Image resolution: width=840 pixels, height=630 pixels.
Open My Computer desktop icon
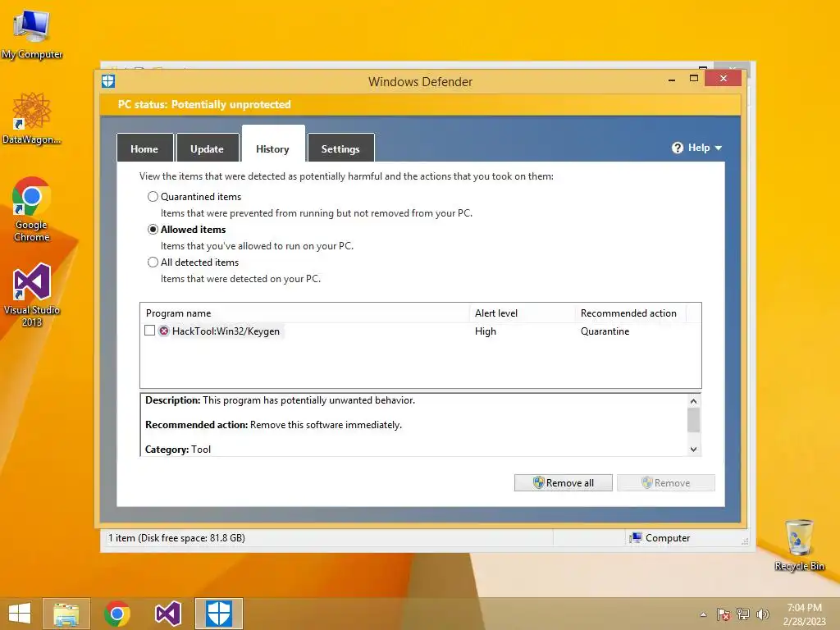[x=32, y=34]
